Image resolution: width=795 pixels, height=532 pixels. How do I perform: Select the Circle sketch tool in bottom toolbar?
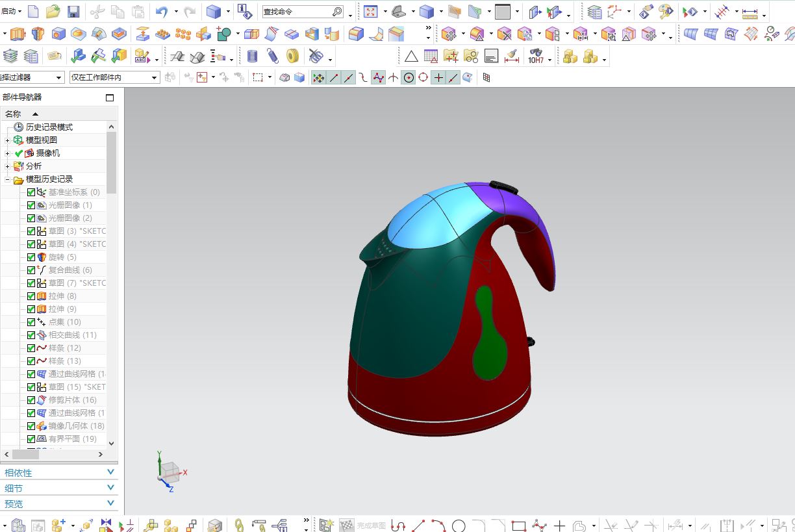(459, 525)
